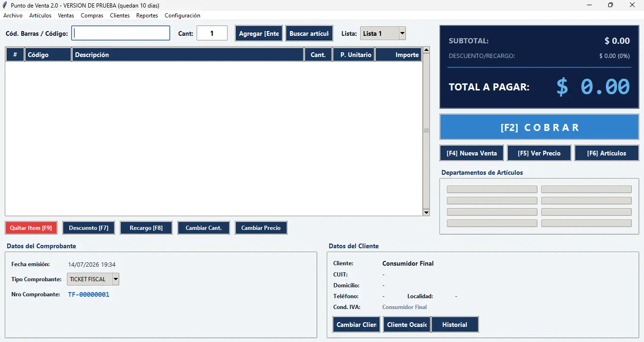Open the Configuración menu
Viewport: 644px width, 342px height.
[x=182, y=16]
